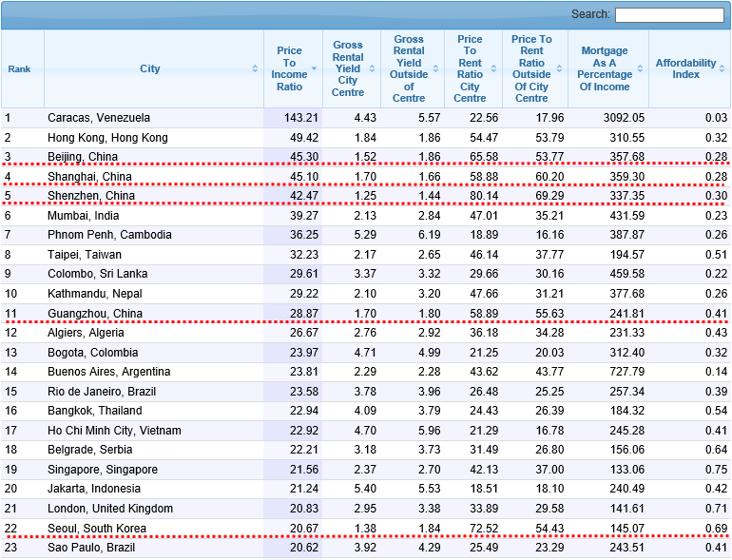
Task: Focus the Search text box
Action: (668, 15)
